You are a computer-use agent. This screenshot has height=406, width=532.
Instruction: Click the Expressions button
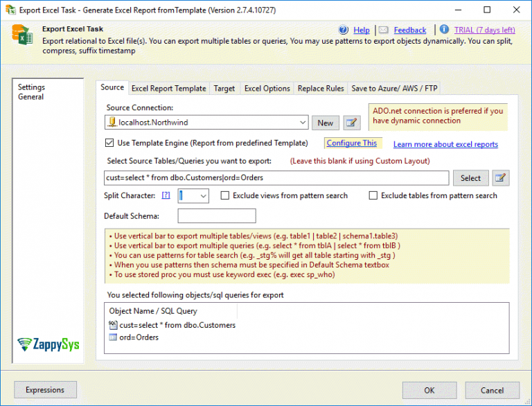[45, 389]
